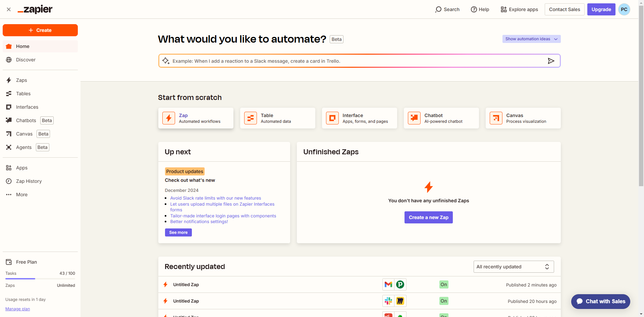644x317 pixels.
Task: Toggle the second Untitled Zap On status
Action: pyautogui.click(x=444, y=301)
